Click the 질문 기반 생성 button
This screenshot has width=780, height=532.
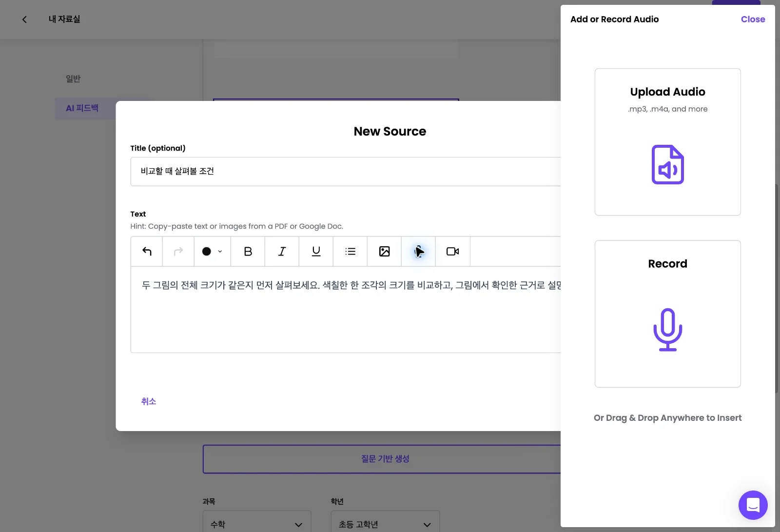[385, 459]
